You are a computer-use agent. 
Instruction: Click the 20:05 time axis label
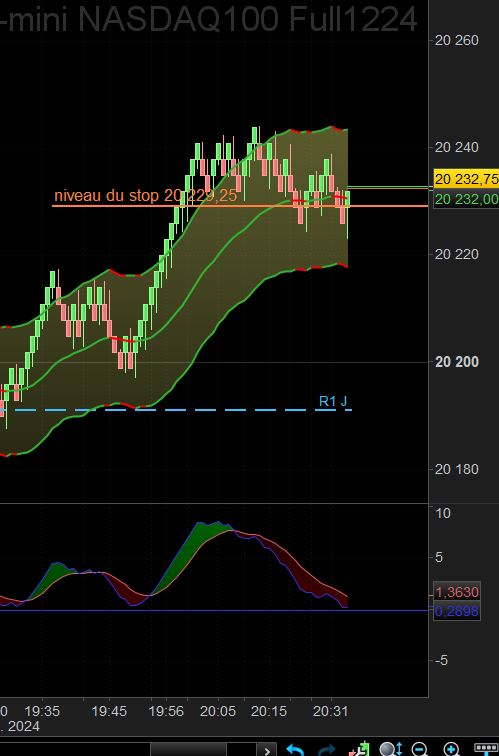218,711
